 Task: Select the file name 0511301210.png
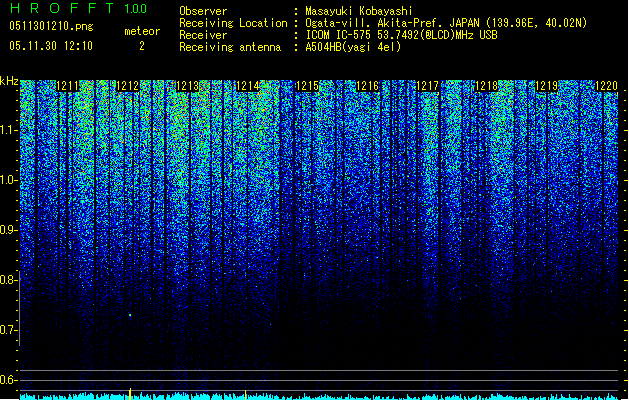click(51, 26)
